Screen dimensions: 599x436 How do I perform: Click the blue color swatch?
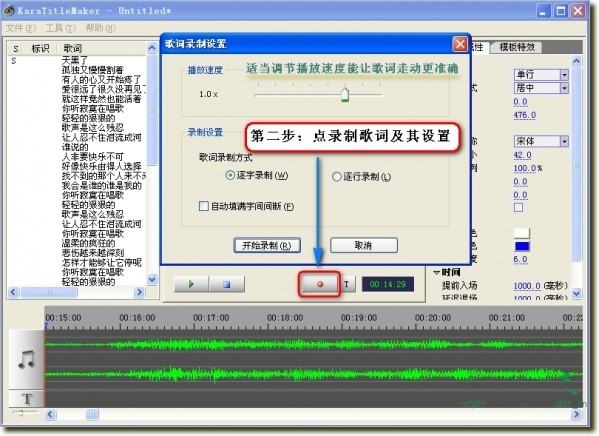pos(522,246)
